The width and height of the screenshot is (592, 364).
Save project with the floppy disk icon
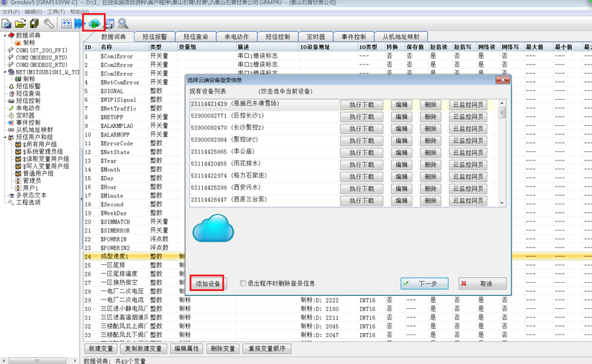point(34,24)
